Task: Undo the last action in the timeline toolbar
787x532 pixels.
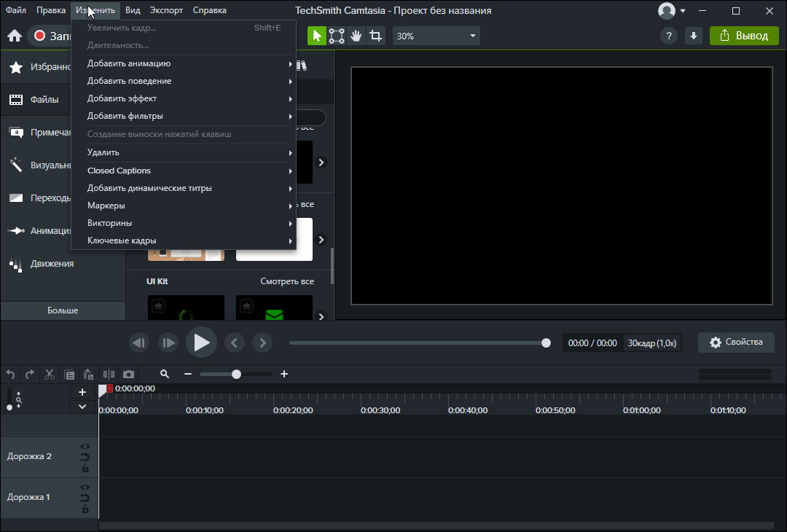Action: pyautogui.click(x=10, y=374)
